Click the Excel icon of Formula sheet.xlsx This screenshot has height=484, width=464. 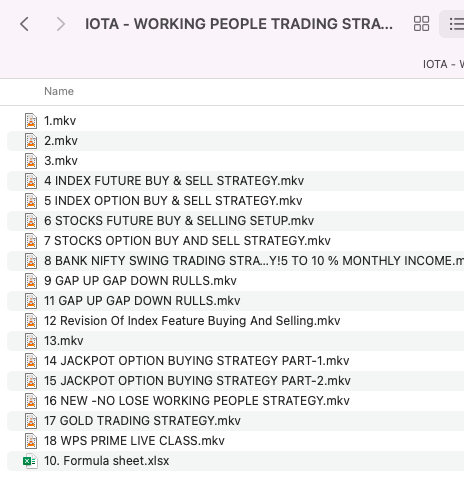(30, 461)
